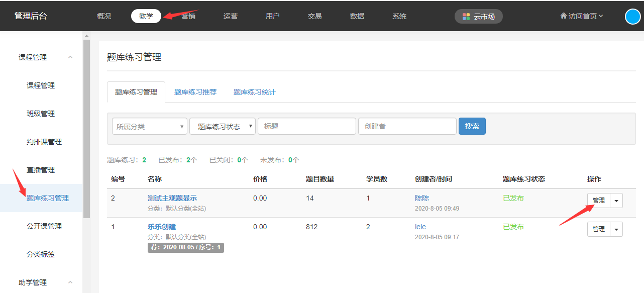The width and height of the screenshot is (644, 293).
Task: Open the 运营 top menu
Action: tap(231, 16)
